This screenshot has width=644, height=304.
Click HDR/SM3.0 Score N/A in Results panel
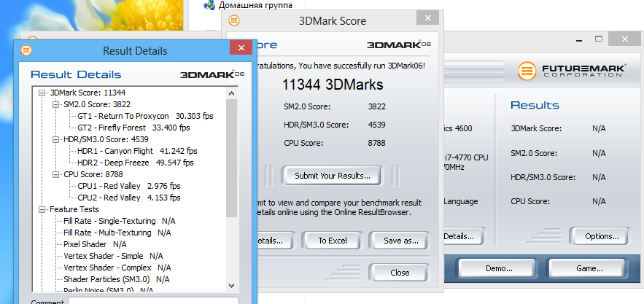pos(599,177)
